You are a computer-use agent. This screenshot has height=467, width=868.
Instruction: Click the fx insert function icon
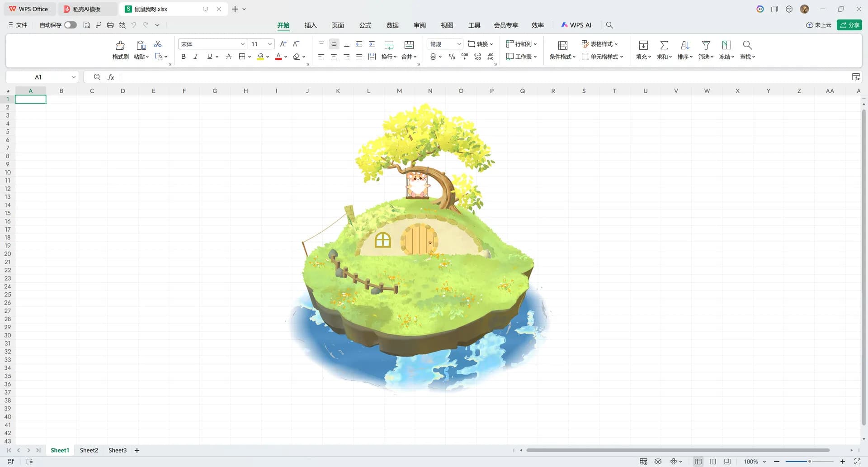[x=111, y=77]
